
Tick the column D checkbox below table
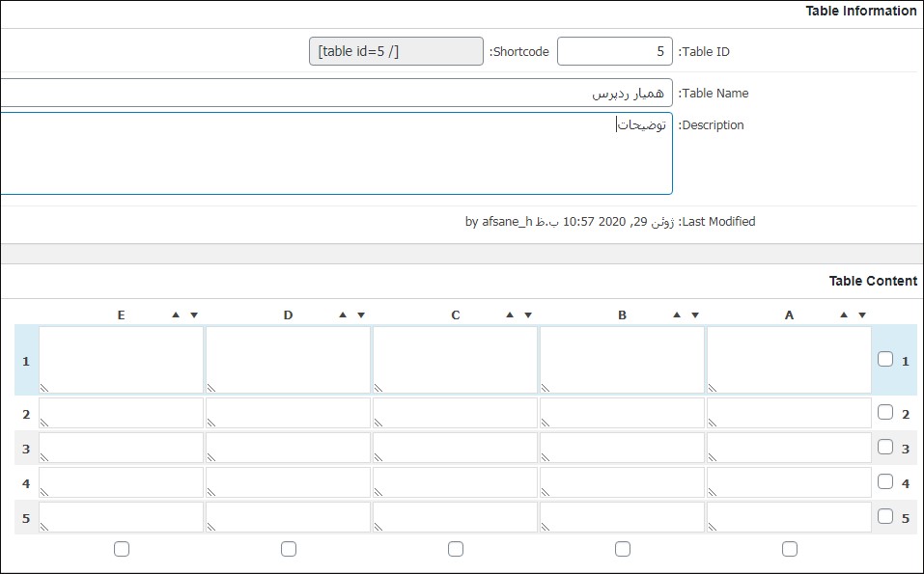[288, 549]
